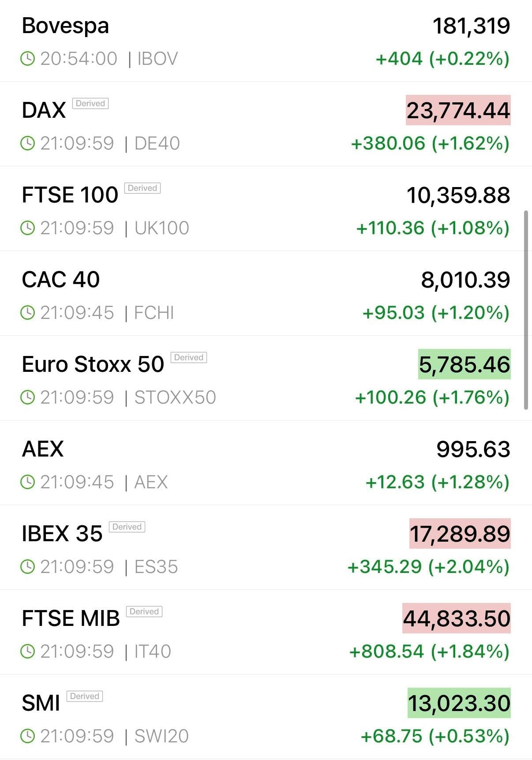Tap the Derived badge next to DAX
This screenshot has width=532, height=760.
(x=90, y=104)
